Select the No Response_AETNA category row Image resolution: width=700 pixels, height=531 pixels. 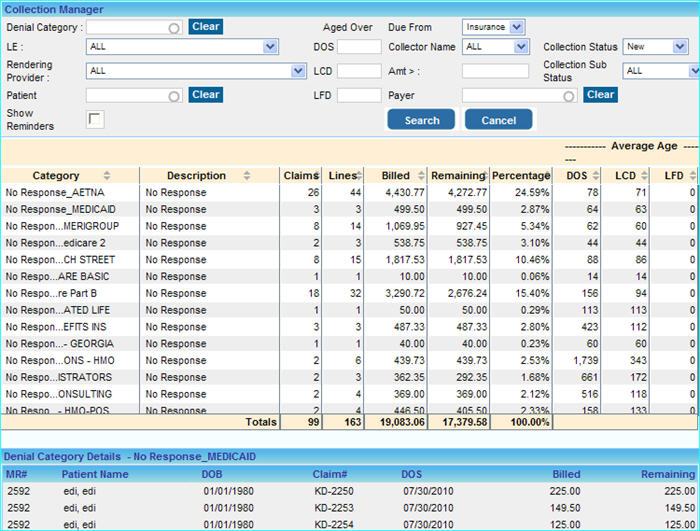coord(55,192)
